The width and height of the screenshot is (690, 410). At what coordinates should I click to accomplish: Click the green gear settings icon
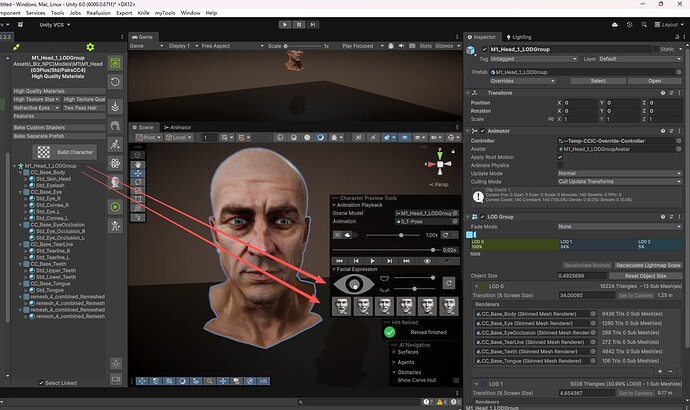tap(90, 47)
